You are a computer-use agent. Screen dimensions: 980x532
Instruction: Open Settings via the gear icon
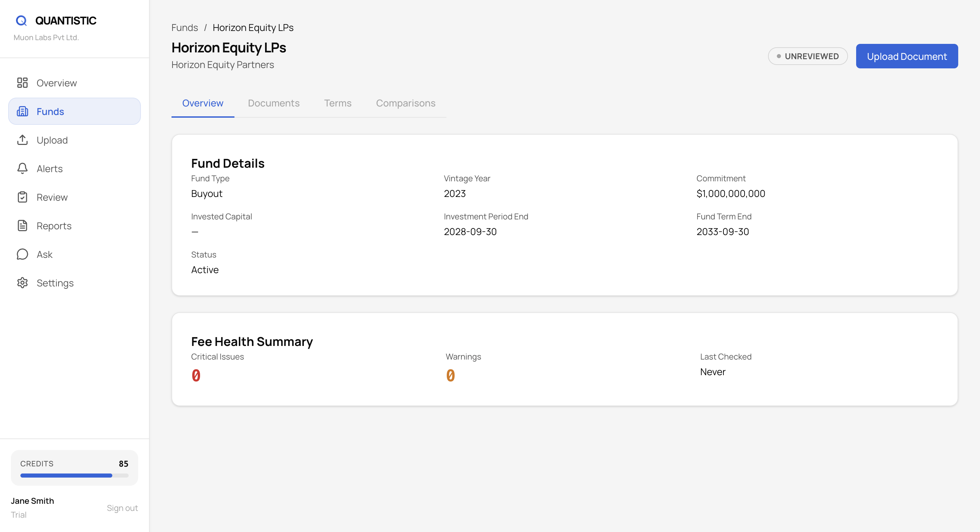click(22, 283)
